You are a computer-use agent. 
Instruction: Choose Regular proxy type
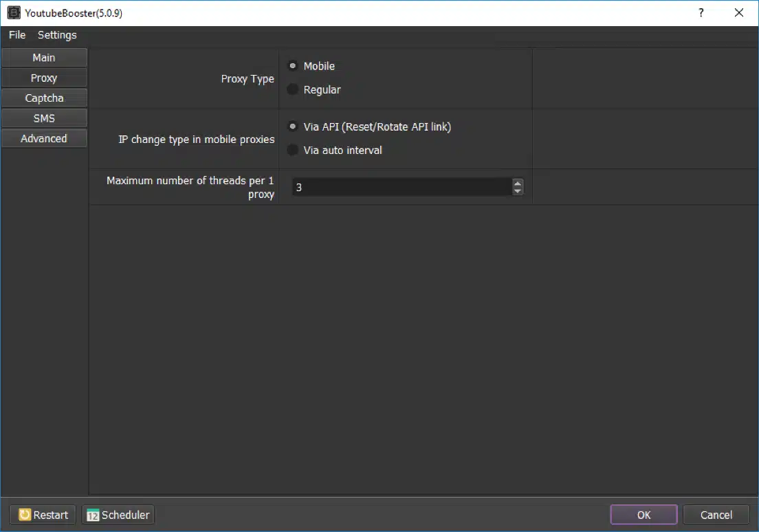(x=293, y=89)
